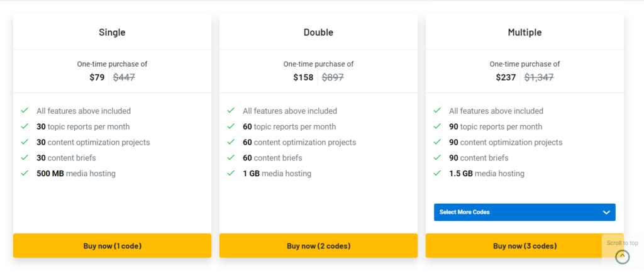Screen dimensions: 644x273
Task: Click Buy now (1 code) button
Action: (112, 246)
